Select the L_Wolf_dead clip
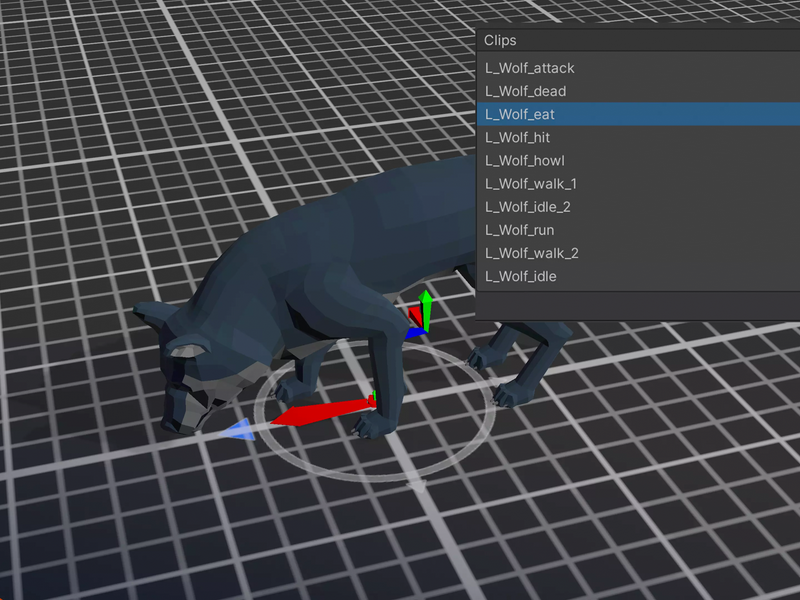This screenshot has height=600, width=800. tap(638, 91)
